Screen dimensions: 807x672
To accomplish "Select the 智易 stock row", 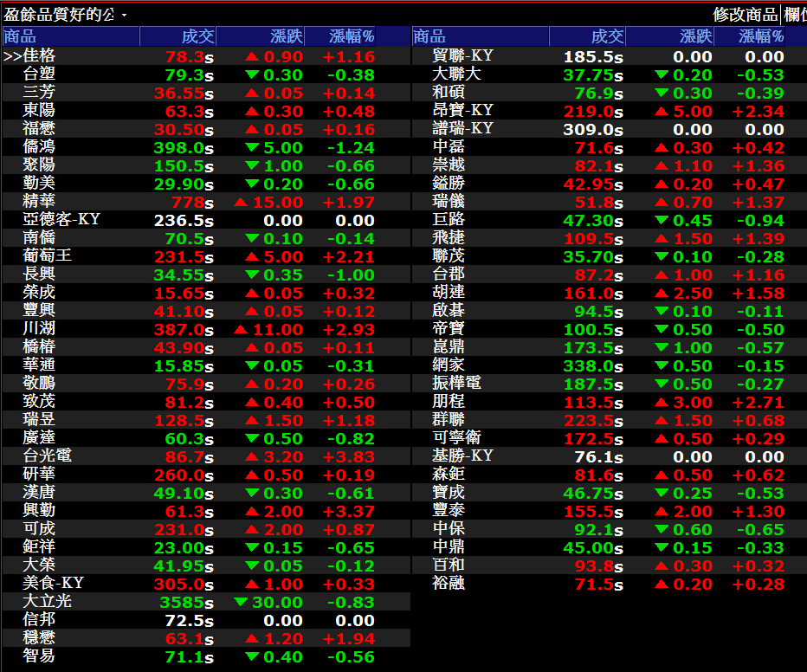I will pos(39,656).
